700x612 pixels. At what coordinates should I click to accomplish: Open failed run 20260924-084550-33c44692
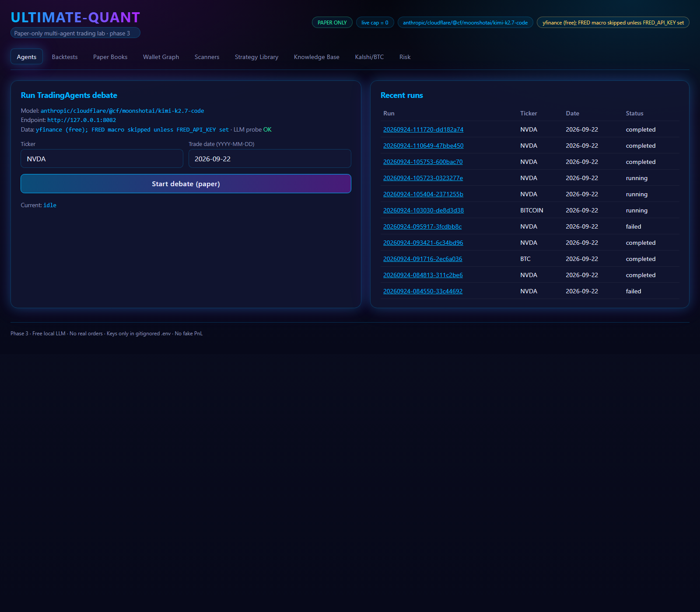click(423, 291)
